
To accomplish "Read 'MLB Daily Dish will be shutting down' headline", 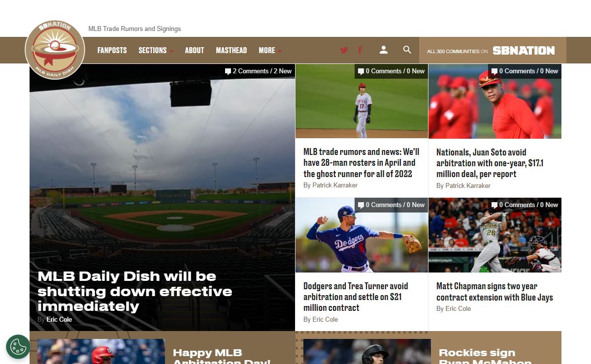I will tap(135, 291).
